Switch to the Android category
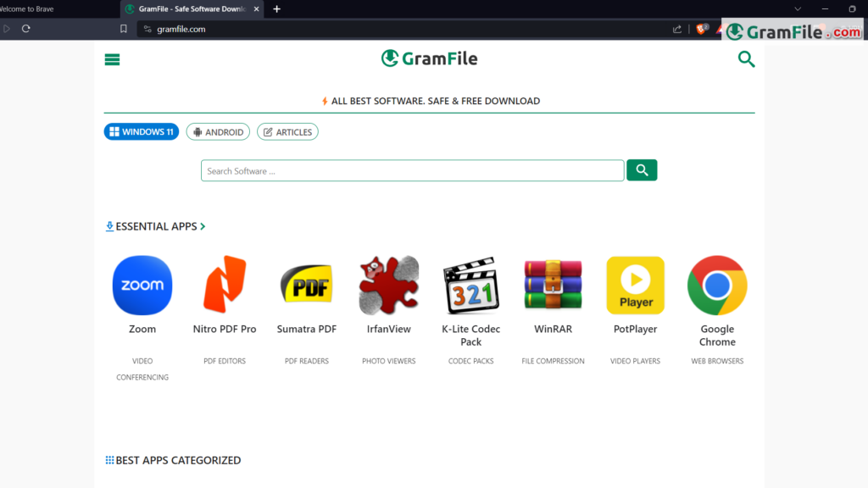 tap(218, 132)
